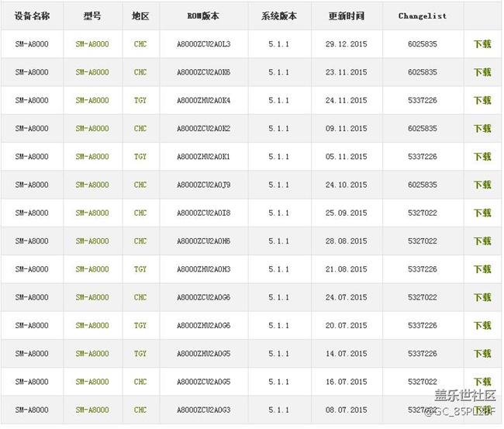Click TGY region link in 14.07.2015 row
Viewport: 504px width, 429px height.
tap(140, 354)
